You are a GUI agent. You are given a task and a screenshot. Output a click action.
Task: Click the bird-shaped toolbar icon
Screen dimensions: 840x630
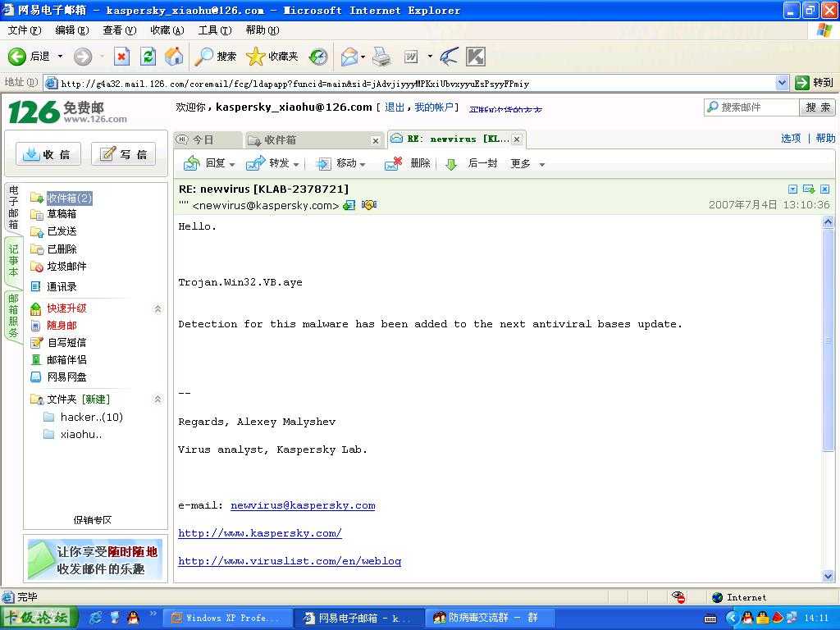pyautogui.click(x=450, y=57)
